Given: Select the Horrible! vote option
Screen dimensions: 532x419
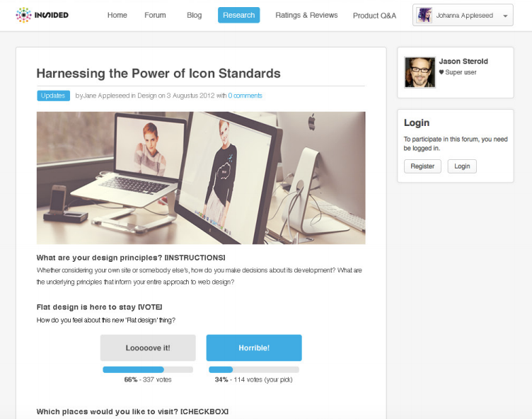Looking at the screenshot, I should click(254, 348).
